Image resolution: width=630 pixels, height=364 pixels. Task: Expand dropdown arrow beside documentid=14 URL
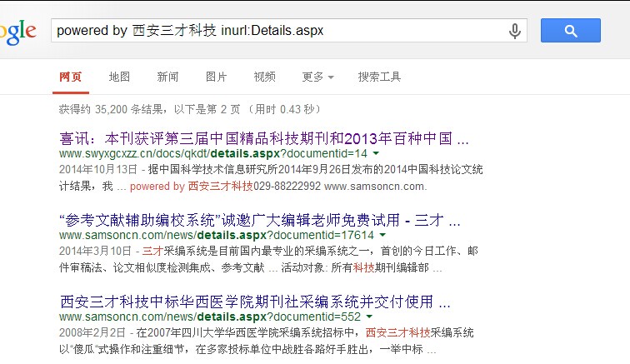coord(376,153)
